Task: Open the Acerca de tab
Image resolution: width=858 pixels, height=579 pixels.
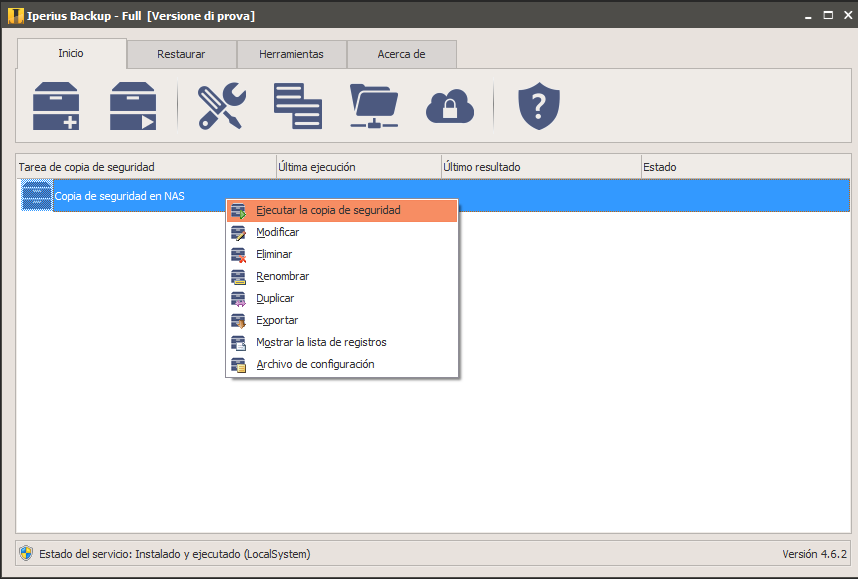Action: tap(402, 54)
